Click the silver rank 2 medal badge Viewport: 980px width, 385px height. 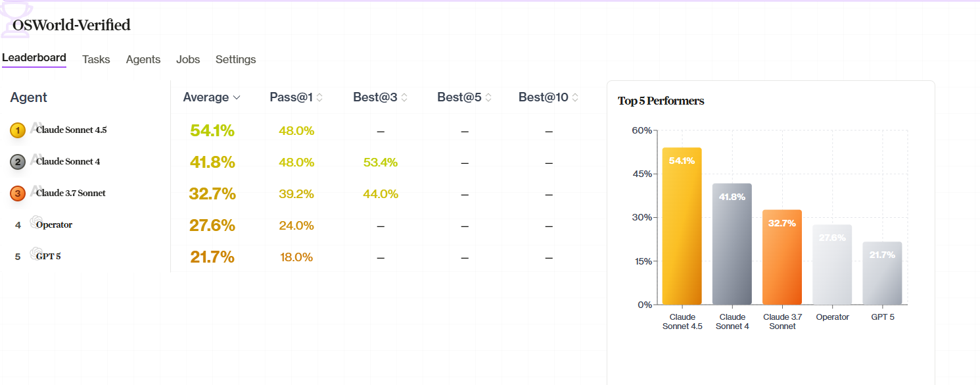tap(17, 161)
